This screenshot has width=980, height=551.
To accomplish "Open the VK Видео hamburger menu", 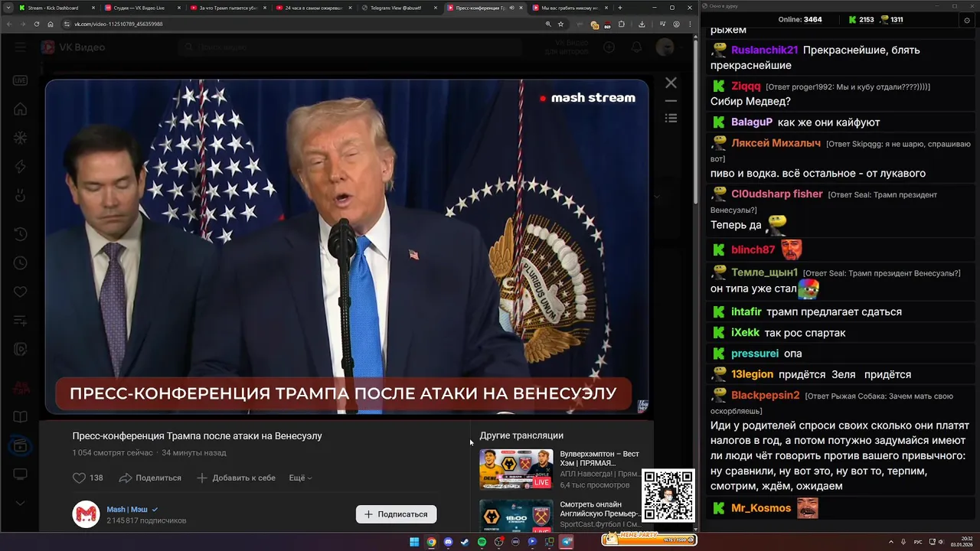I will pos(20,47).
